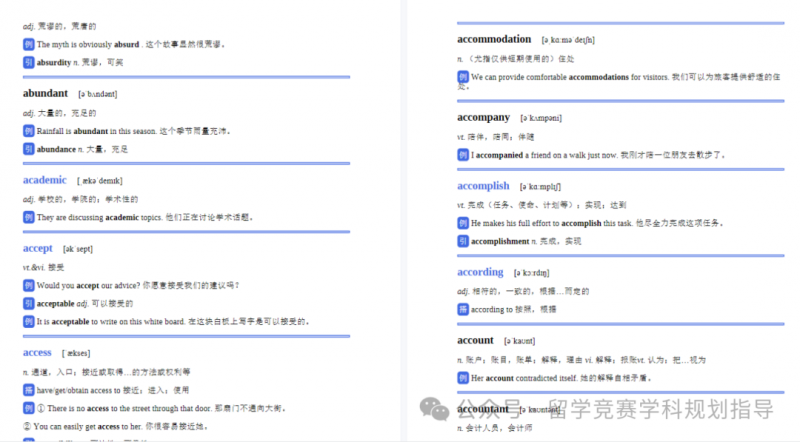Click the 引 badge next to 'accomplishment n.'
Image resolution: width=800 pixels, height=442 pixels.
point(463,241)
